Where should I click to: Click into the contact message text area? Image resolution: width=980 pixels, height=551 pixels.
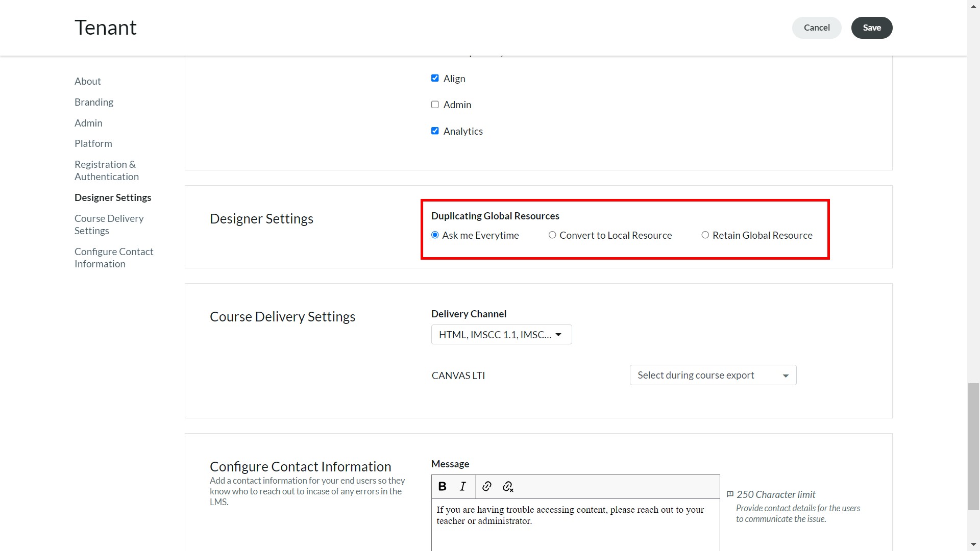pos(576,525)
